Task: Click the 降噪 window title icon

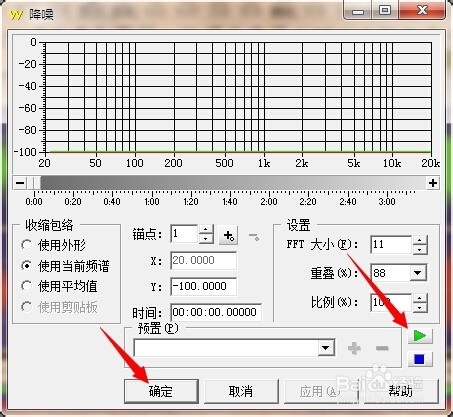Action: click(16, 14)
